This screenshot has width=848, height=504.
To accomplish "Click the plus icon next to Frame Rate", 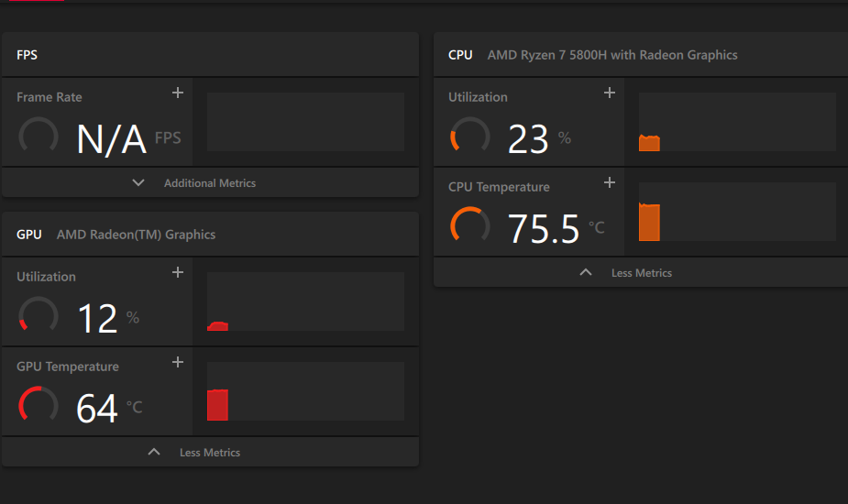I will coord(177,93).
